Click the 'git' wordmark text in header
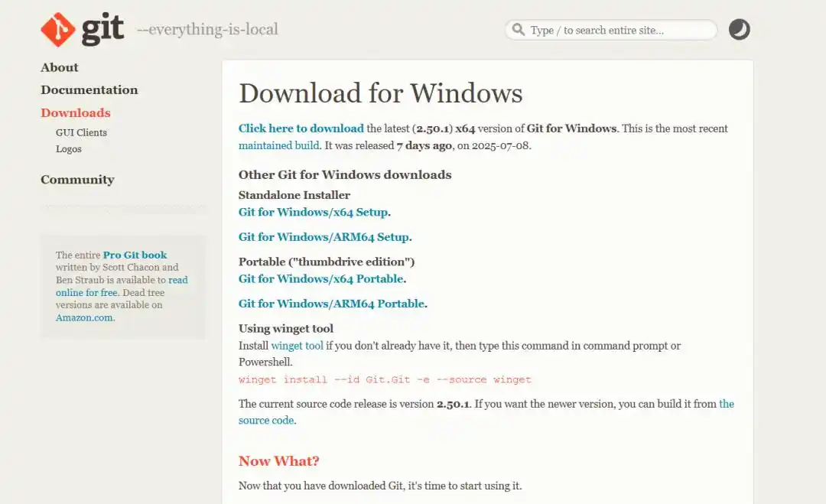826x504 pixels. pos(102,30)
